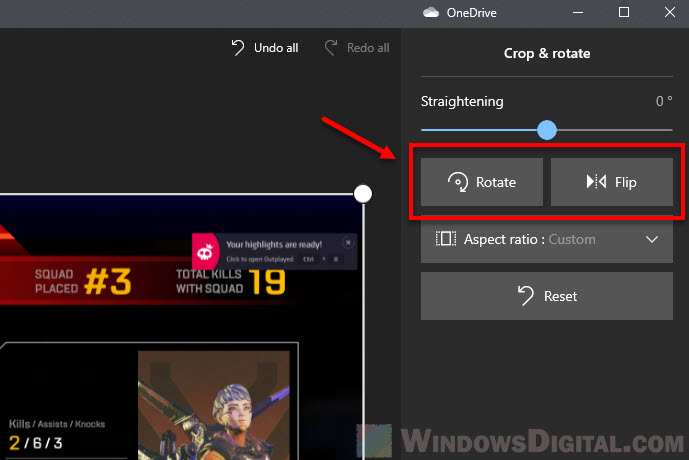Screen dimensions: 689x460
Task: Click the Aspect ratio chevron arrow
Action: click(652, 239)
